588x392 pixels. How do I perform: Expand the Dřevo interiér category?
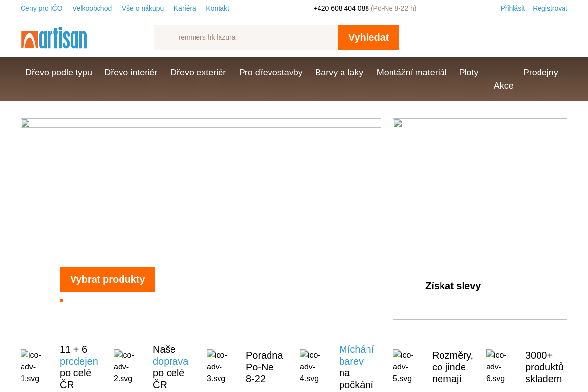point(131,73)
